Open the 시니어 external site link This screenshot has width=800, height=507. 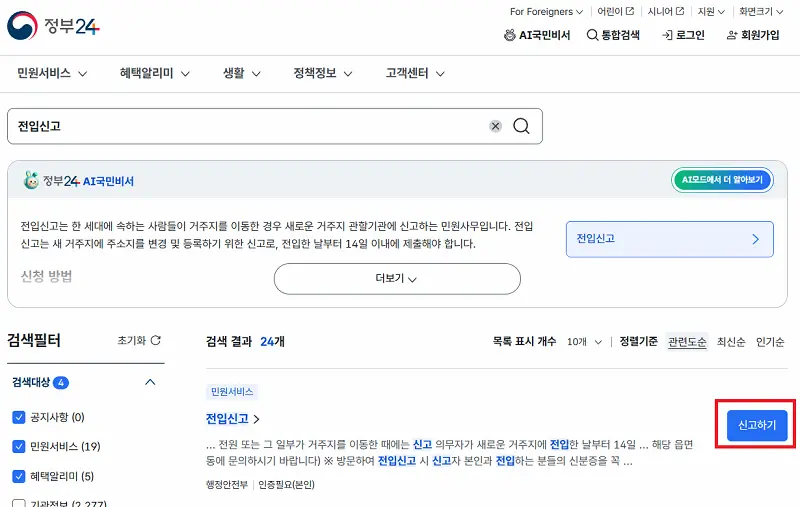(x=666, y=11)
